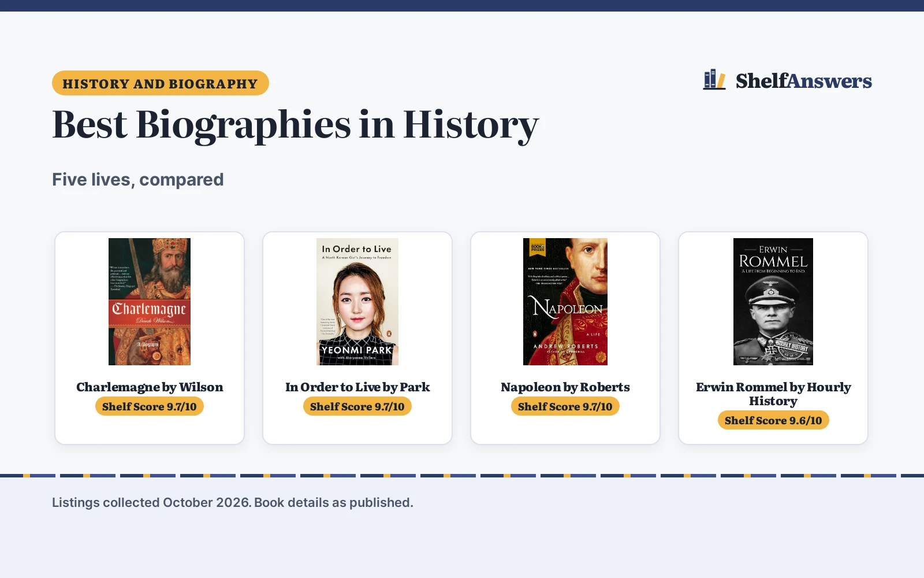Open the ShelfAnswers brand name link
The height and width of the screenshot is (578, 924).
coord(803,81)
